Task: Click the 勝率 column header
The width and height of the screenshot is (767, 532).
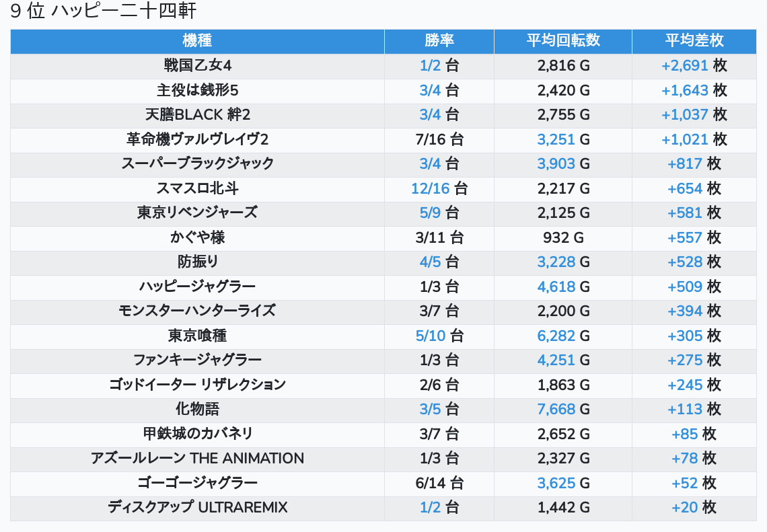Action: click(x=439, y=40)
